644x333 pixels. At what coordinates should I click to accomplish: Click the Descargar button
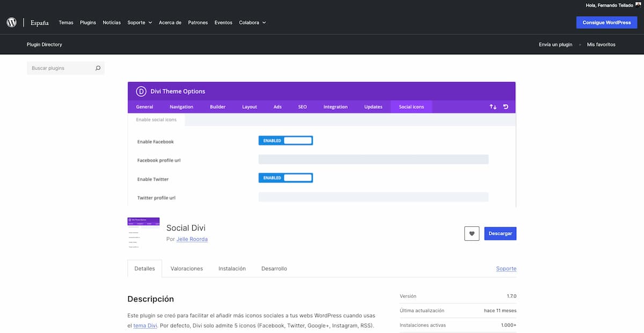[x=500, y=234]
